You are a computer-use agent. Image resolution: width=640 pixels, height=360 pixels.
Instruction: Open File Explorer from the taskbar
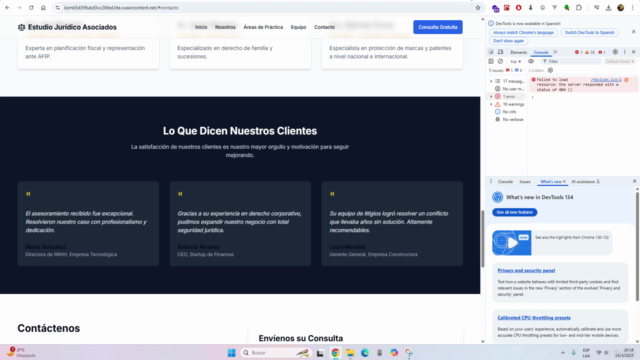[350, 353]
